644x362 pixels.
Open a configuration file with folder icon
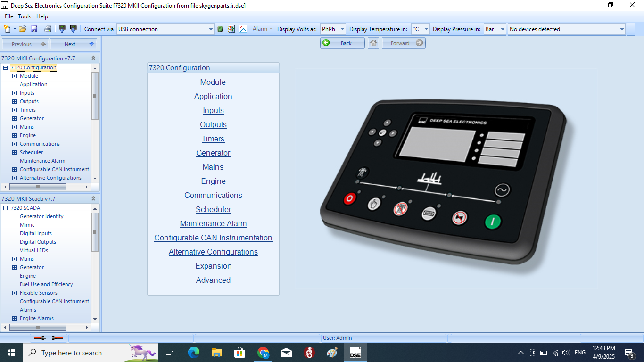point(22,29)
